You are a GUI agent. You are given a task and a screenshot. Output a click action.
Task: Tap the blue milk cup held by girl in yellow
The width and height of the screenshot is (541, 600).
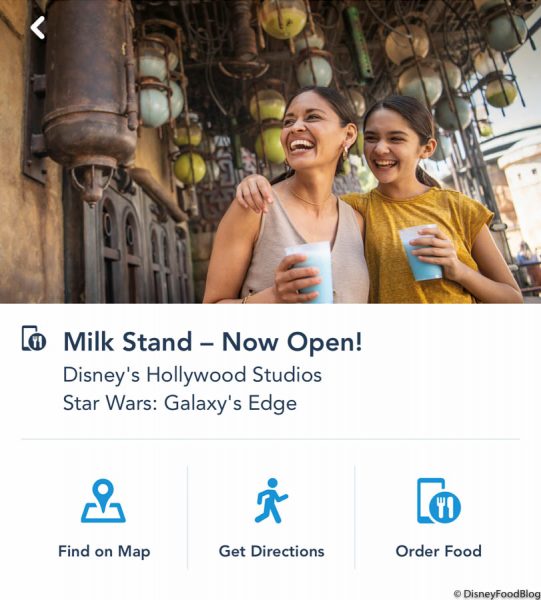[x=420, y=253]
